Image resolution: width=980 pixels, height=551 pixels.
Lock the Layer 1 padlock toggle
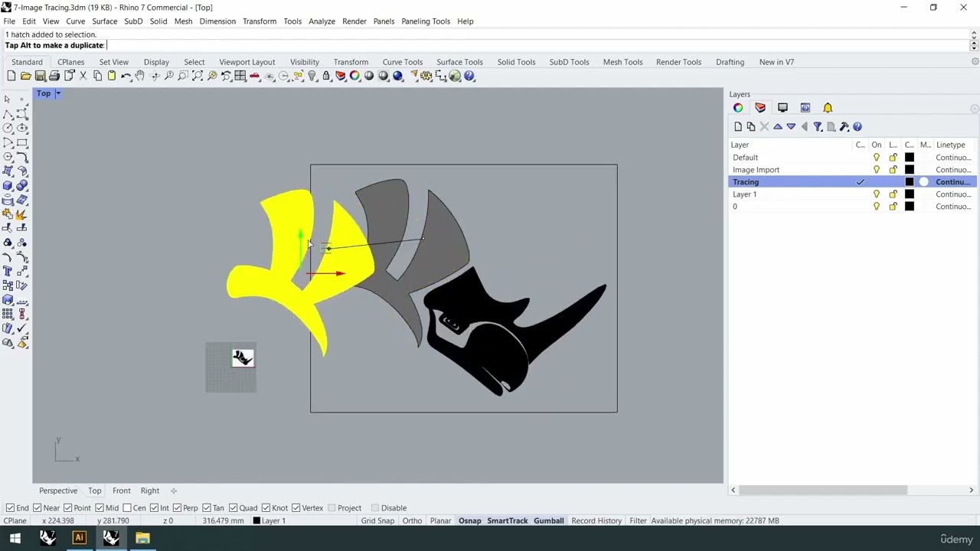click(x=893, y=194)
